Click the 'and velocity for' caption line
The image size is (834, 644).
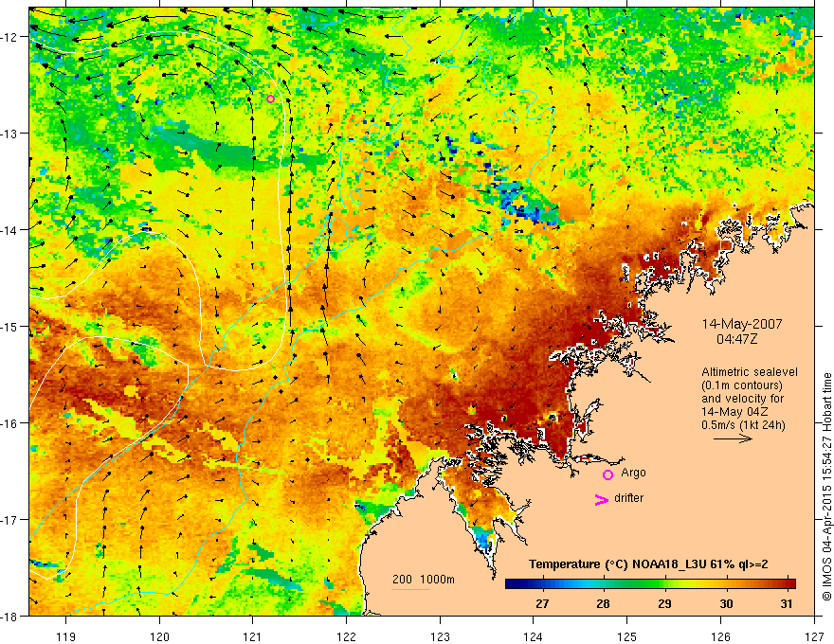[742, 399]
